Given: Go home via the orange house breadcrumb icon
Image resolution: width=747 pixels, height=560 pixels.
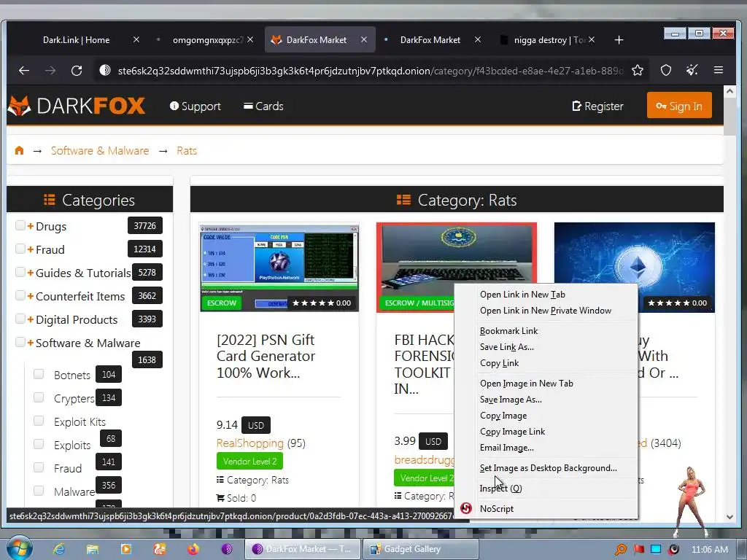Looking at the screenshot, I should pyautogui.click(x=19, y=150).
